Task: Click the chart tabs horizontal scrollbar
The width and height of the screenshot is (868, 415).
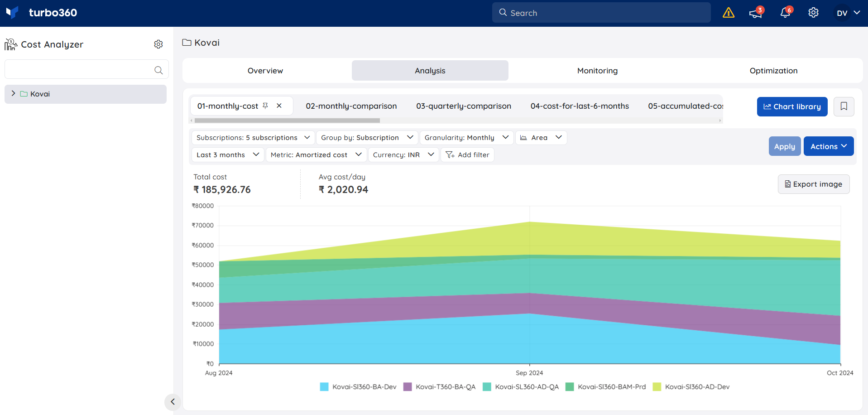Action: [x=287, y=121]
